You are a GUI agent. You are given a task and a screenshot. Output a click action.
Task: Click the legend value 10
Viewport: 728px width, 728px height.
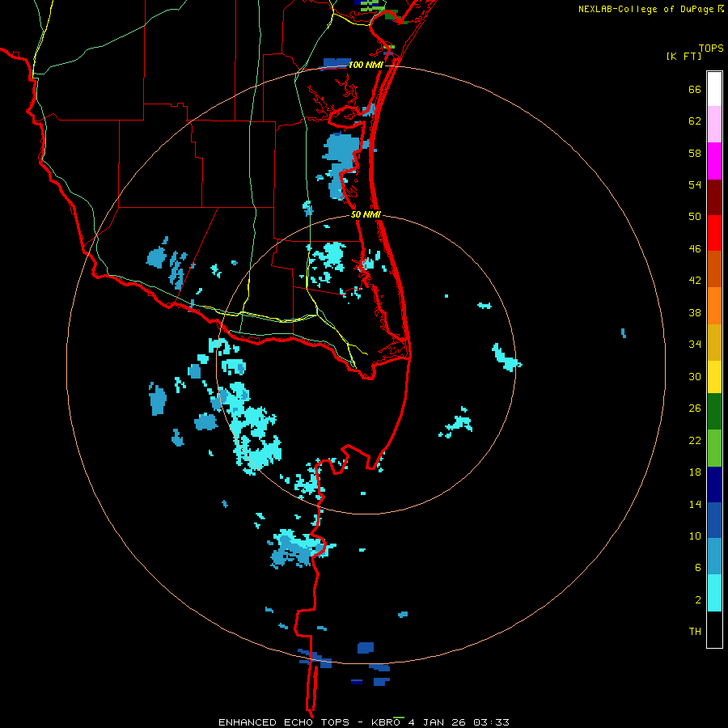[695, 536]
